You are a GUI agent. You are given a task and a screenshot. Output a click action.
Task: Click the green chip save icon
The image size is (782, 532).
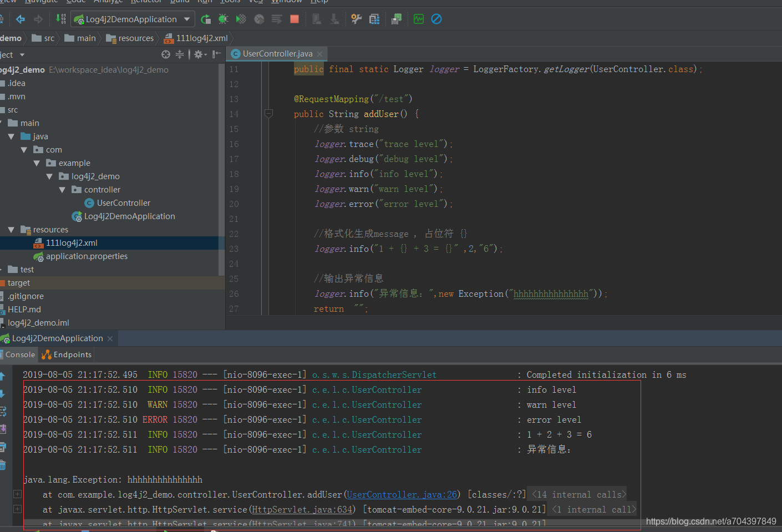click(397, 19)
